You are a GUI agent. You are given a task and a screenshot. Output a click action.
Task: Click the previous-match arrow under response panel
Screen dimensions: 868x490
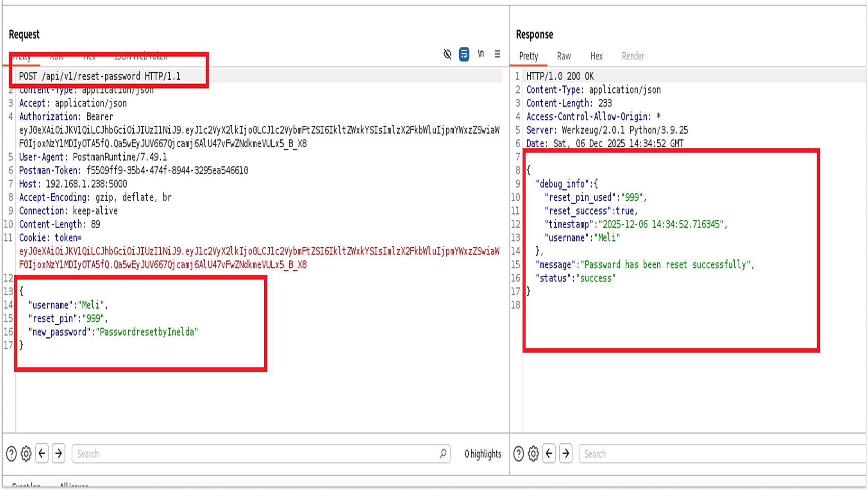pyautogui.click(x=549, y=454)
